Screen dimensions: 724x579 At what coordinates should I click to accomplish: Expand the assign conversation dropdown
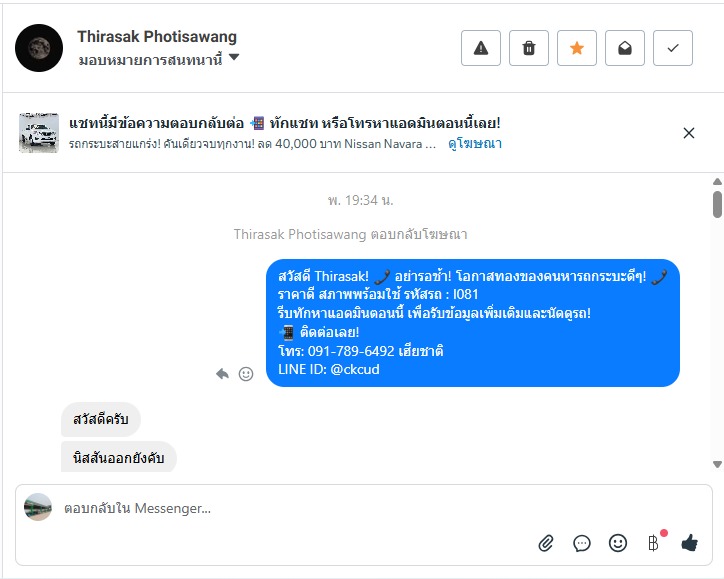pos(234,58)
